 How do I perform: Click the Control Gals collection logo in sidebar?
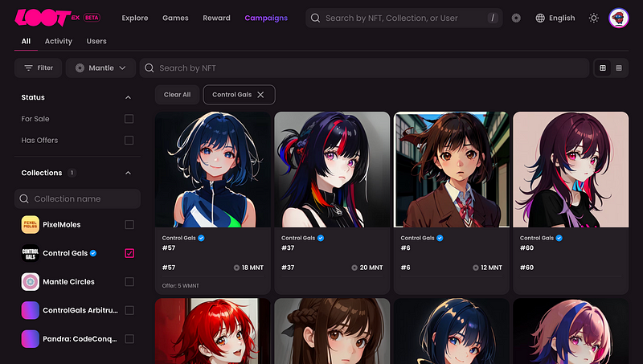31,253
